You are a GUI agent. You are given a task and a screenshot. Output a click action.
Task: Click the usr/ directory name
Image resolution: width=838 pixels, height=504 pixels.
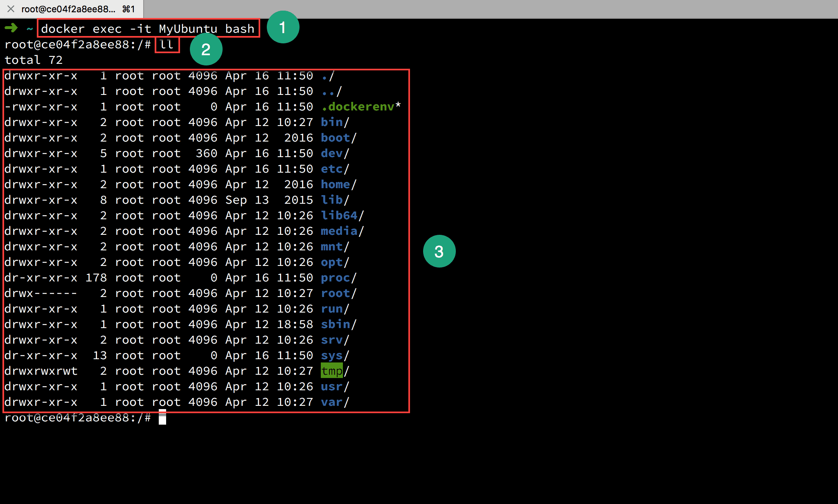click(x=335, y=387)
